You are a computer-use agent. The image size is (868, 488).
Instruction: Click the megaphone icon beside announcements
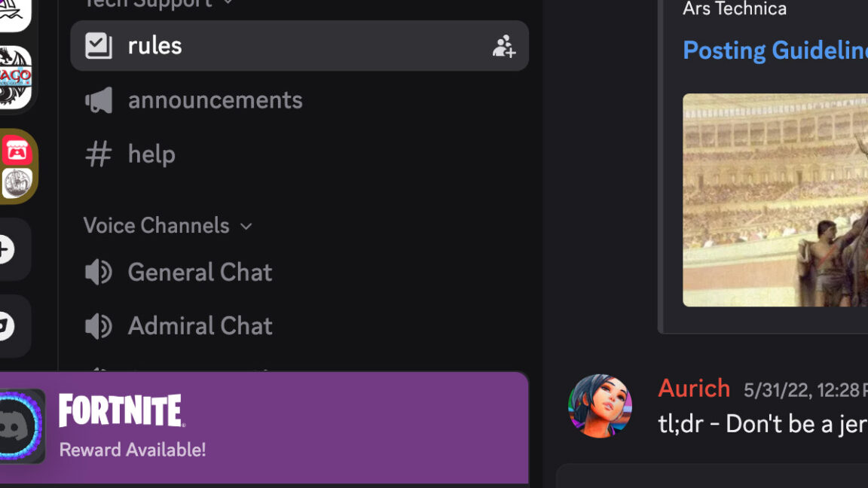[x=99, y=100]
